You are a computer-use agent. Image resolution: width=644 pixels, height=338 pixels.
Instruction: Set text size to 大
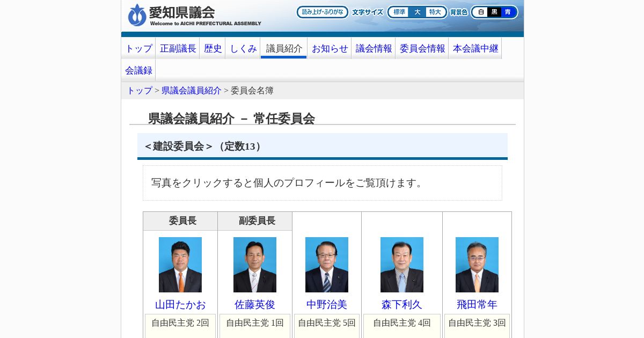coord(417,12)
